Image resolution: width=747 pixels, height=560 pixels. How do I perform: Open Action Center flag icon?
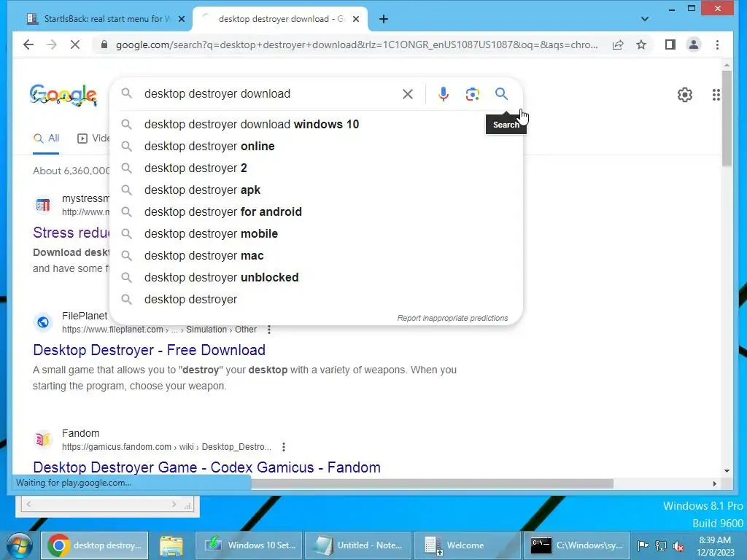[643, 545]
